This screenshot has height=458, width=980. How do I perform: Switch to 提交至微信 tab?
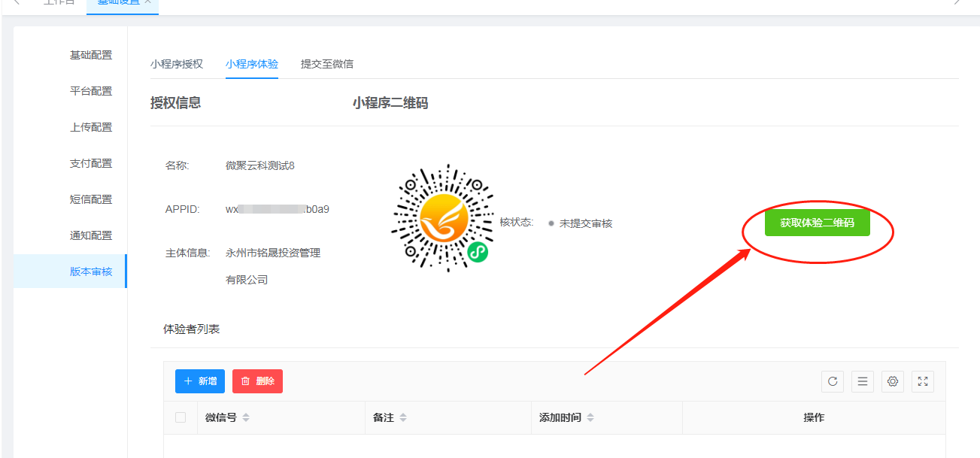tap(327, 64)
